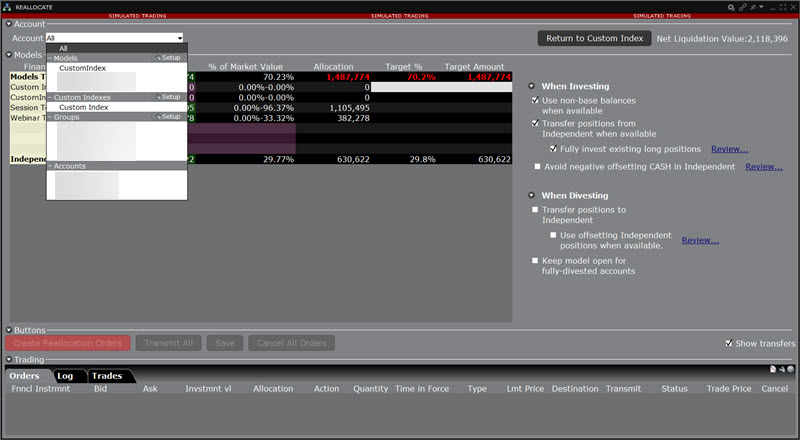This screenshot has width=800, height=440.
Task: Click Create Reallocation Orders button
Action: click(x=68, y=343)
